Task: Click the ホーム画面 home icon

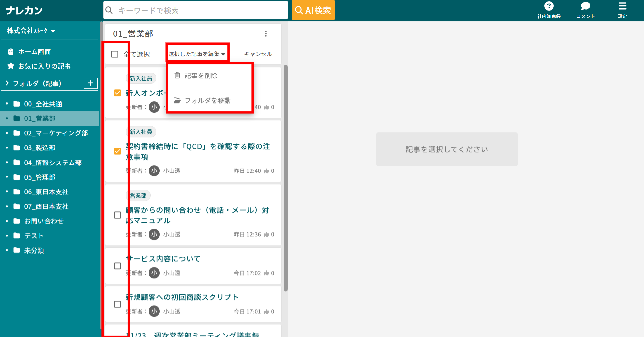Action: (x=11, y=51)
